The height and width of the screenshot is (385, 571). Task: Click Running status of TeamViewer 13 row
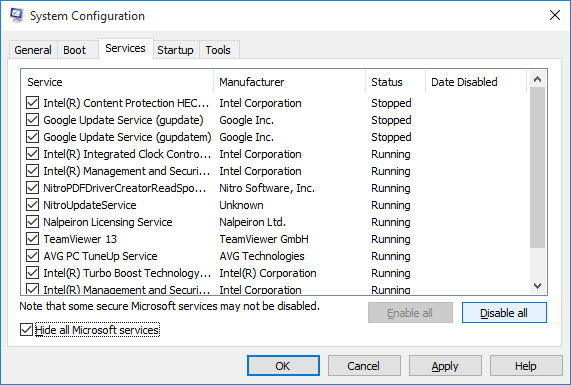click(x=391, y=239)
